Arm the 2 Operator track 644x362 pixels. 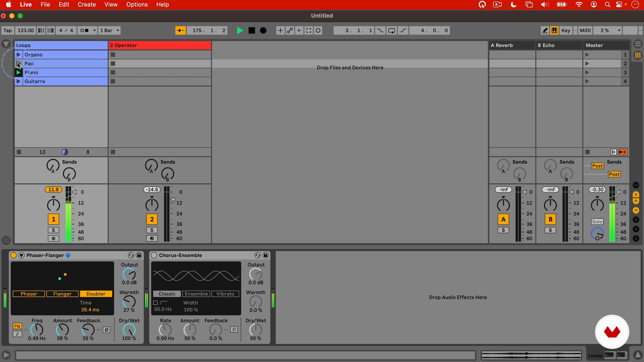click(x=152, y=239)
